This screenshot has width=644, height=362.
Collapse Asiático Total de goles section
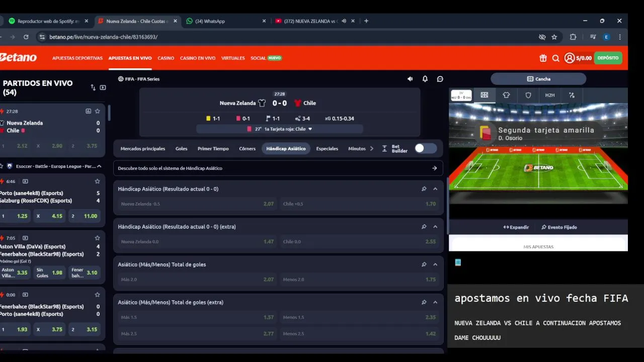coord(435,264)
